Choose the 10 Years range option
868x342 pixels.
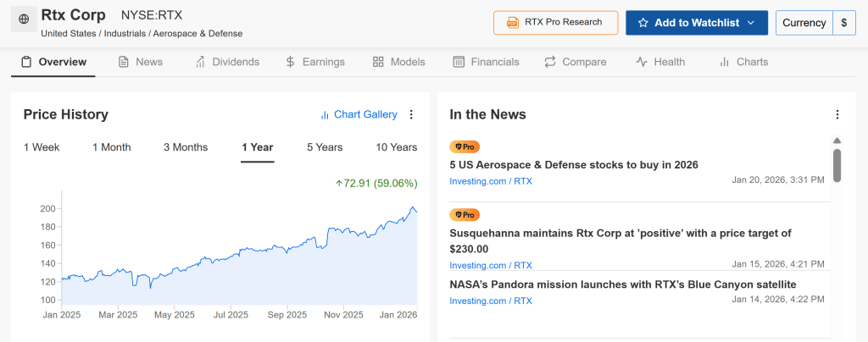coord(397,147)
